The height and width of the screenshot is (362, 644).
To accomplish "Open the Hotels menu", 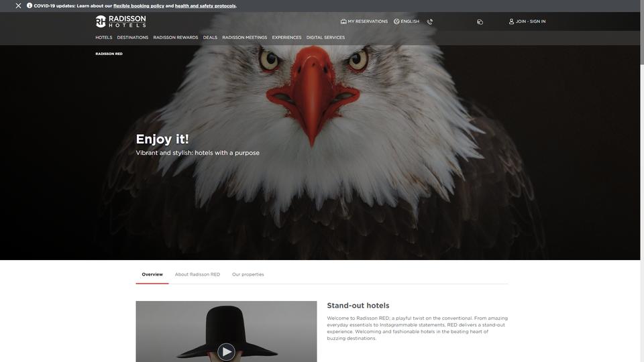I will click(x=103, y=38).
